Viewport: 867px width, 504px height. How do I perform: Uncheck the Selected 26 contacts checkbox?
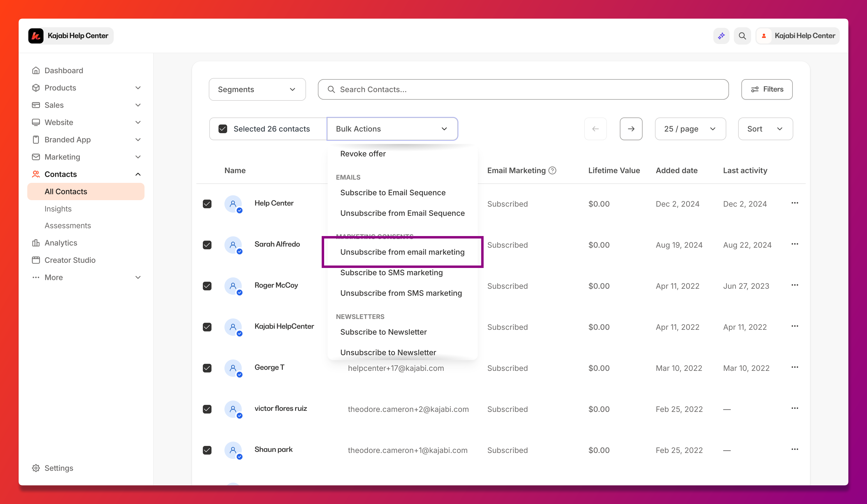223,129
